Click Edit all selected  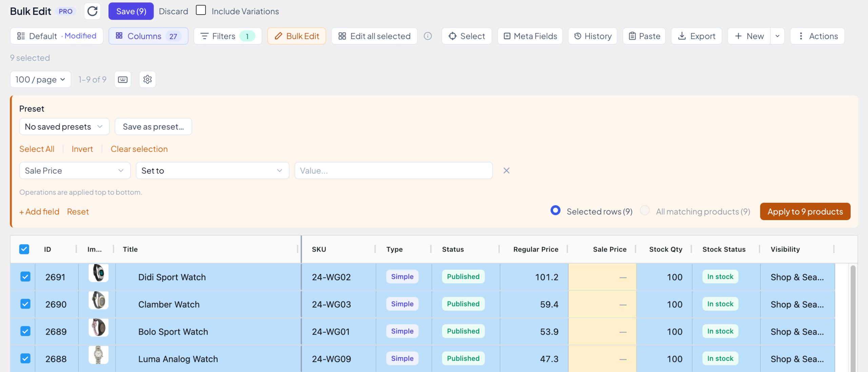click(x=374, y=36)
